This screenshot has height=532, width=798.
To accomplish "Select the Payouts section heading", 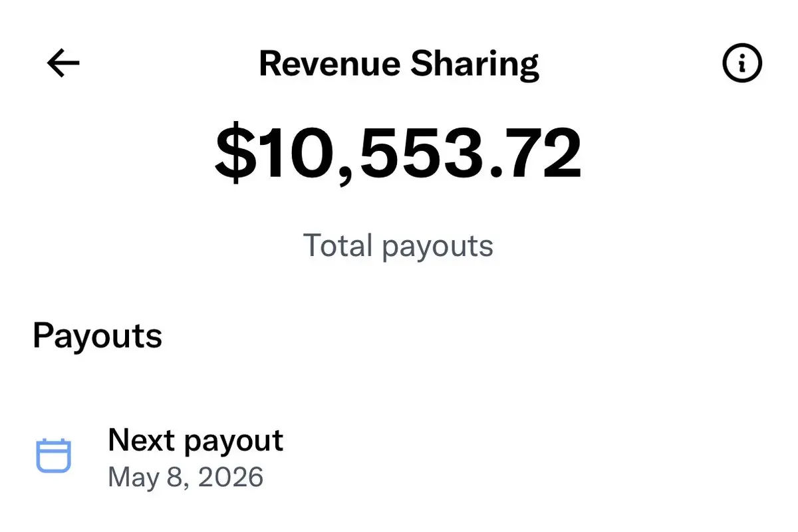I will tap(97, 335).
